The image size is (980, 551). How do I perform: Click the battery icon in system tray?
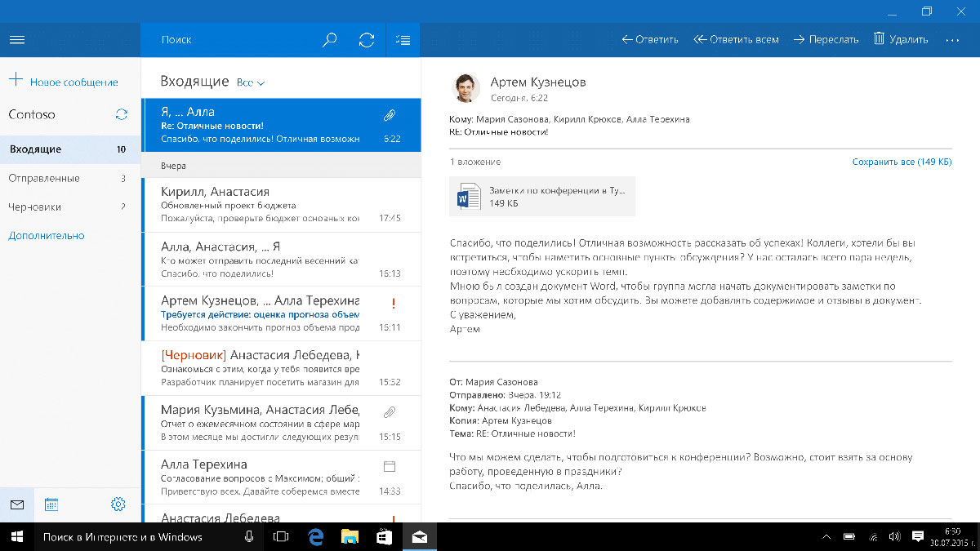[x=849, y=536]
